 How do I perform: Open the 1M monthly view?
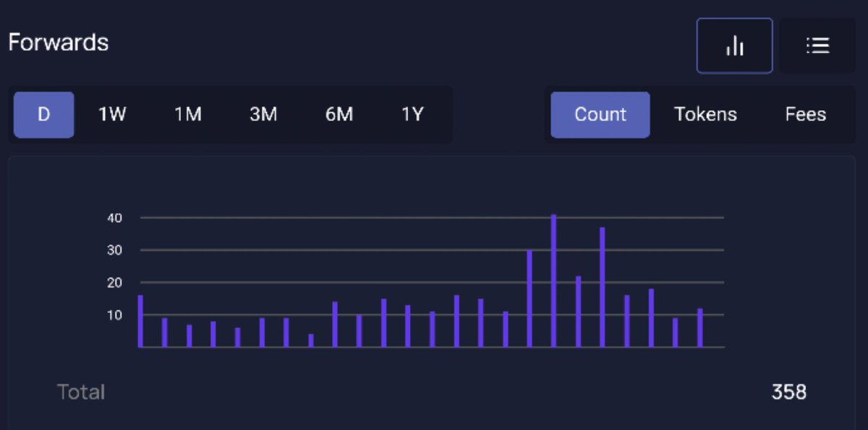click(x=187, y=114)
